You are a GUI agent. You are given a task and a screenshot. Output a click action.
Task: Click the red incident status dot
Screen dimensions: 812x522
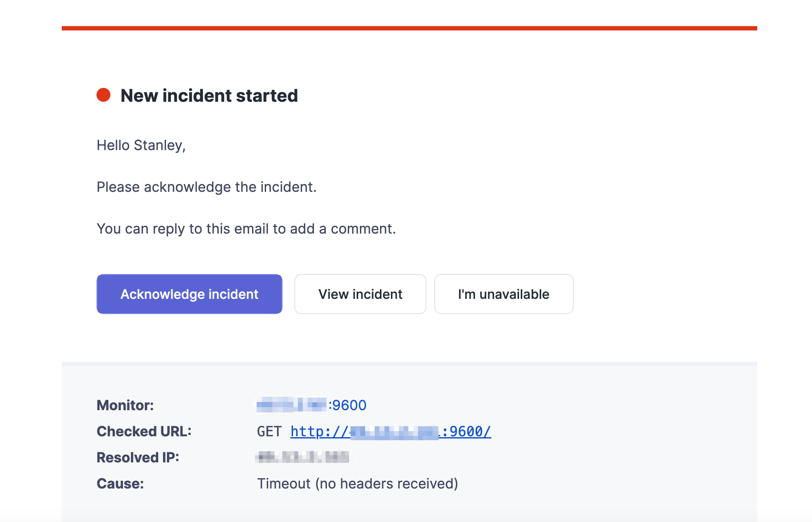(103, 95)
